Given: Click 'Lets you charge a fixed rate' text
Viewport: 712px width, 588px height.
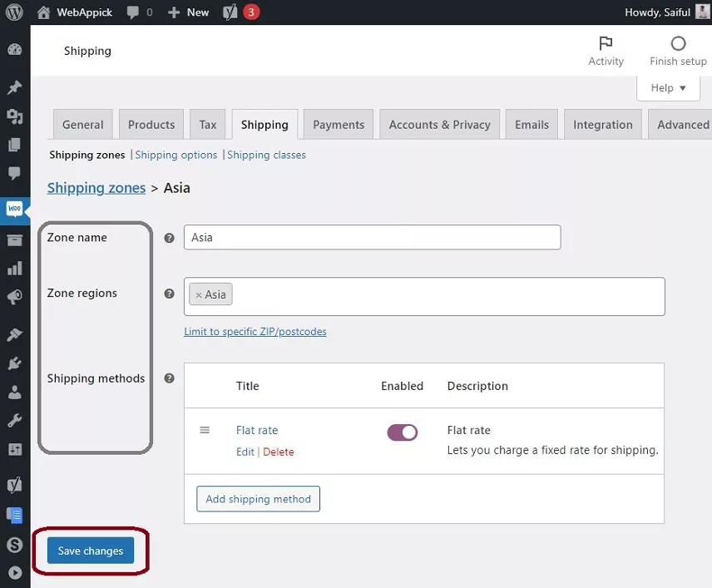Looking at the screenshot, I should tap(552, 450).
